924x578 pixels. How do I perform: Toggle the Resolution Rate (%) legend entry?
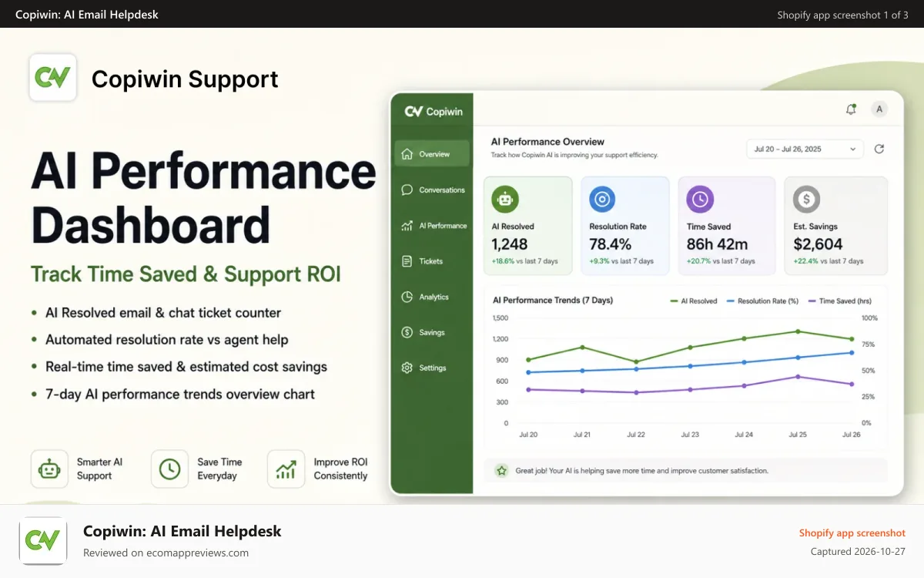(x=763, y=301)
